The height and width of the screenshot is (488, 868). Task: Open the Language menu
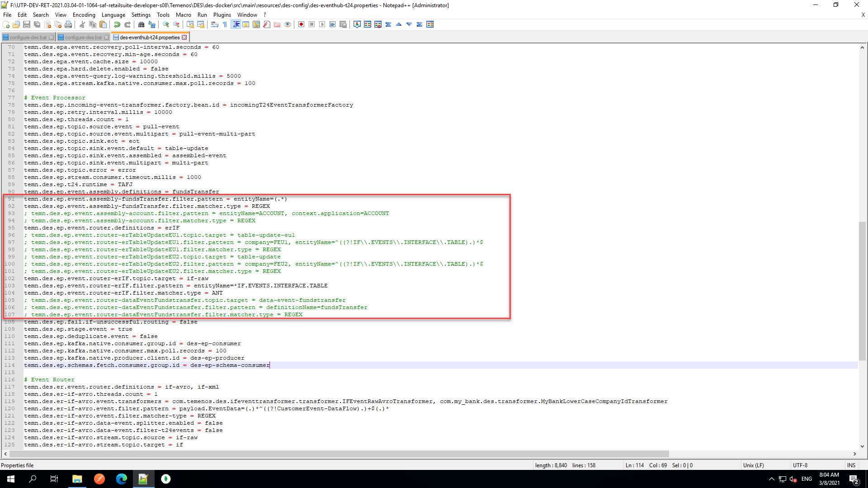coord(113,15)
